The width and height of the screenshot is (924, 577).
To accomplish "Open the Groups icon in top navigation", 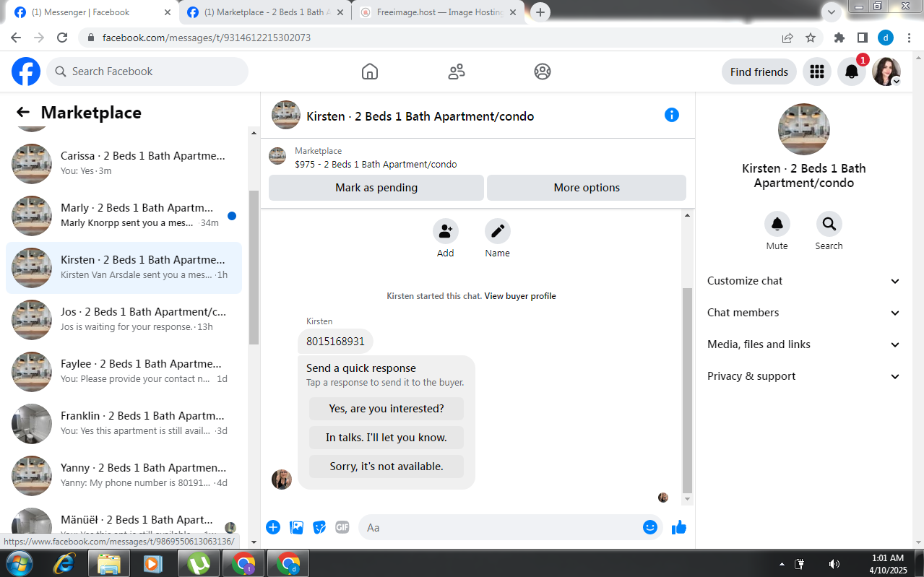I will (543, 71).
